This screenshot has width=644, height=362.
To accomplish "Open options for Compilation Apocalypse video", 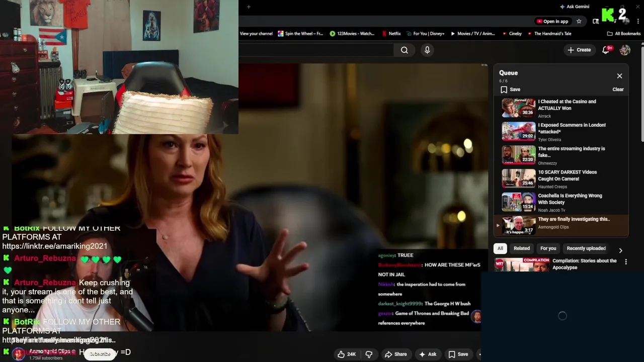I will [626, 262].
